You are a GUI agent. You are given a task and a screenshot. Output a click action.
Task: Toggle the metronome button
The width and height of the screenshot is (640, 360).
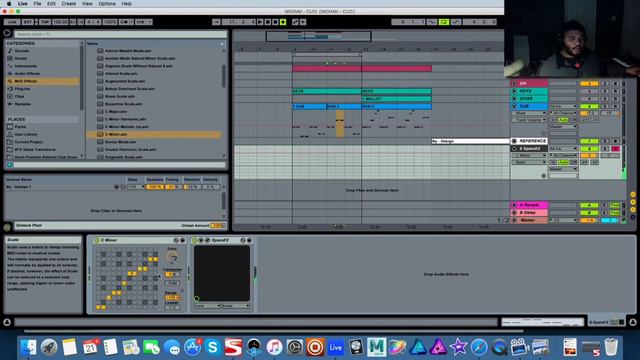[125, 22]
